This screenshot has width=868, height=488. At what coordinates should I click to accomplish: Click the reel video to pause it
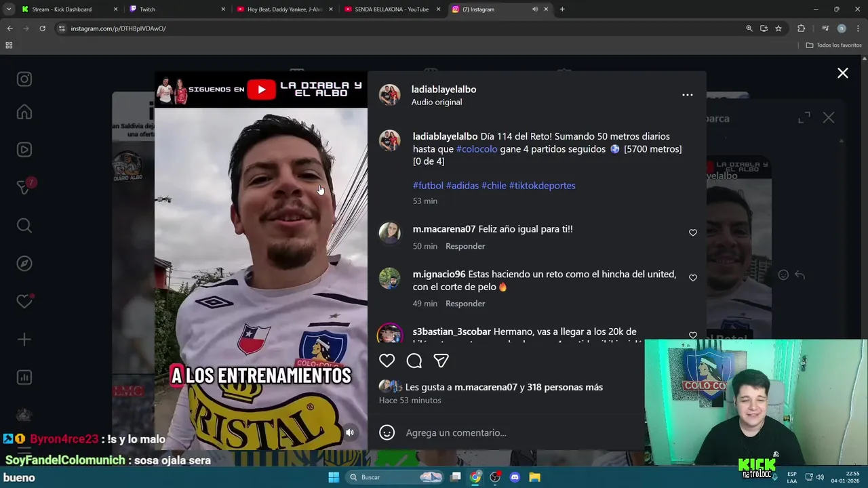pyautogui.click(x=261, y=261)
